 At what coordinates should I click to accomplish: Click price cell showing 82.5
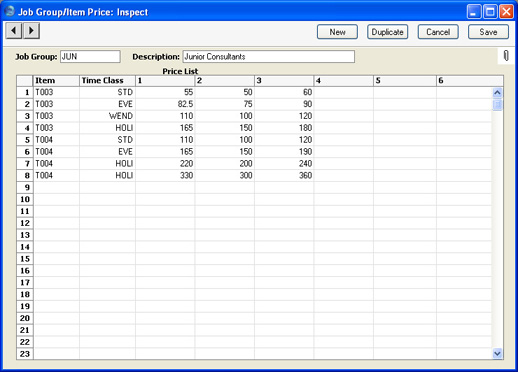[165, 104]
